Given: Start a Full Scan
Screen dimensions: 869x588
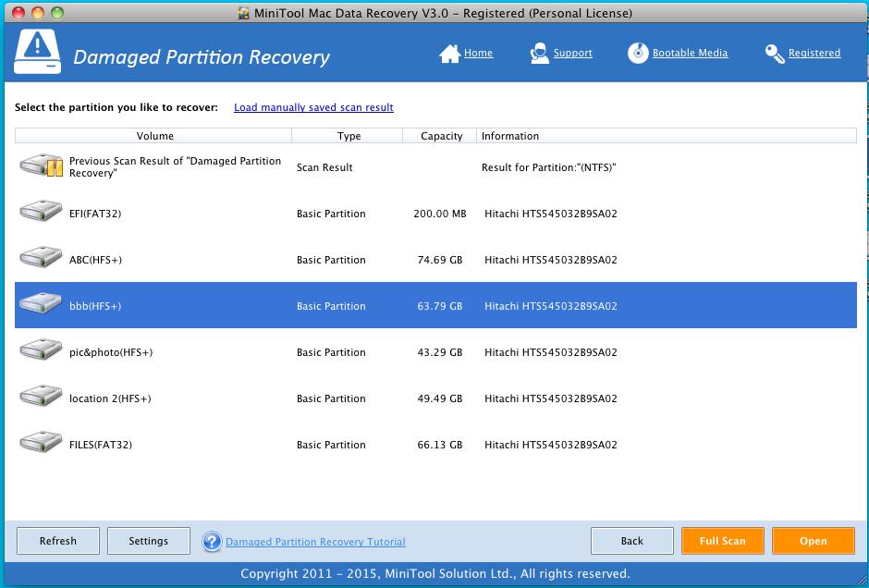Looking at the screenshot, I should 723,541.
